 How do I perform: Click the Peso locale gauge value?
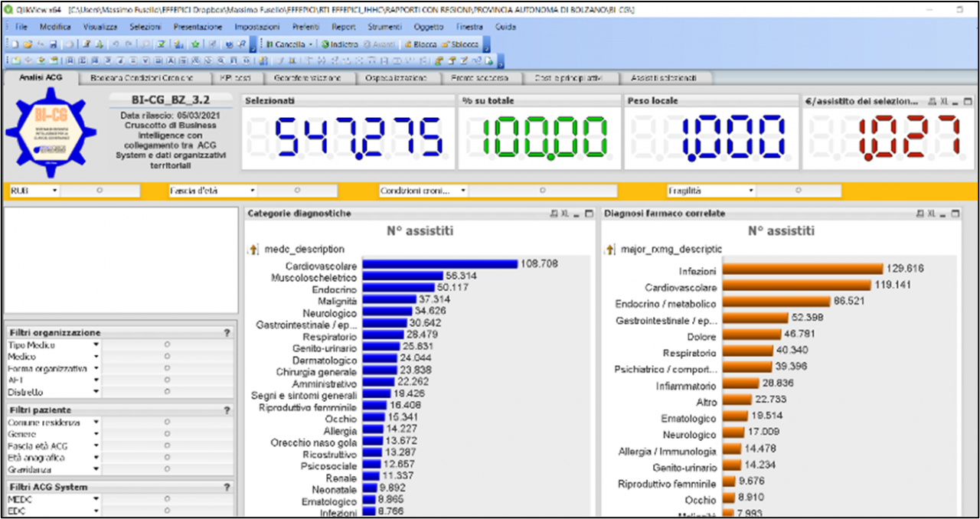pyautogui.click(x=712, y=138)
